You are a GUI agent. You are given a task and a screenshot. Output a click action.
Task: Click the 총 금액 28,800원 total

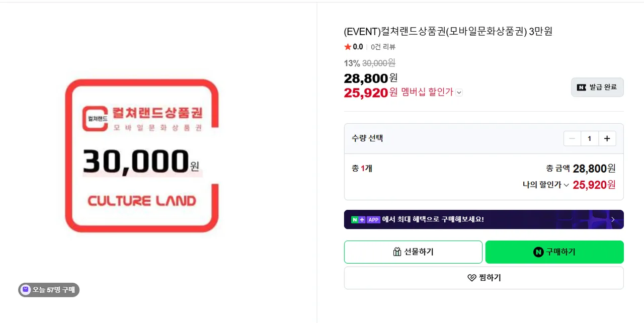pyautogui.click(x=581, y=169)
